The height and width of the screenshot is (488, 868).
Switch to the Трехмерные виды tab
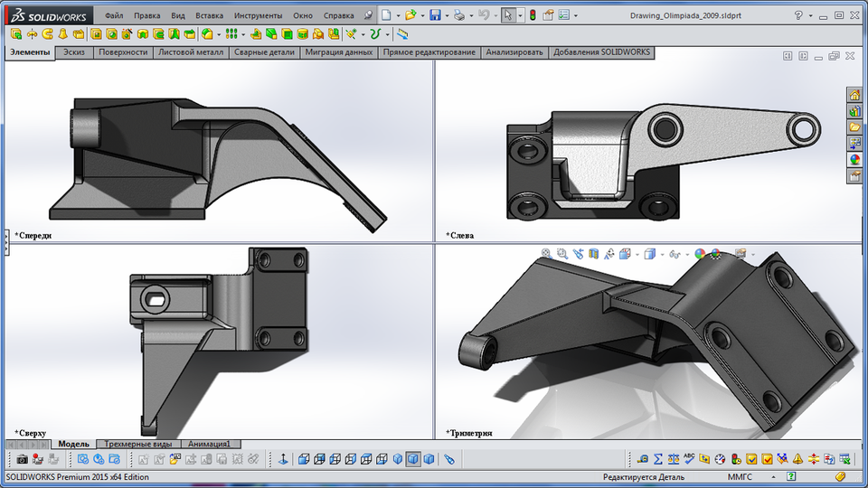click(x=138, y=444)
